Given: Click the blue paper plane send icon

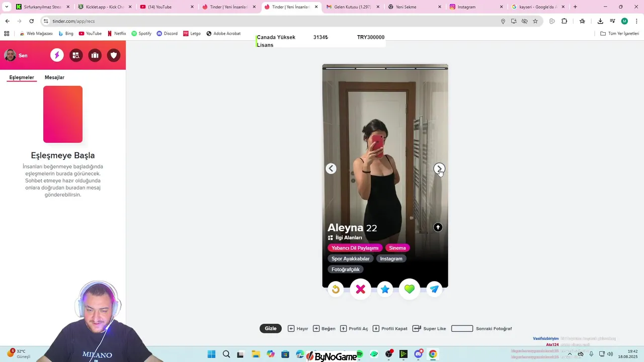Looking at the screenshot, I should point(434,289).
